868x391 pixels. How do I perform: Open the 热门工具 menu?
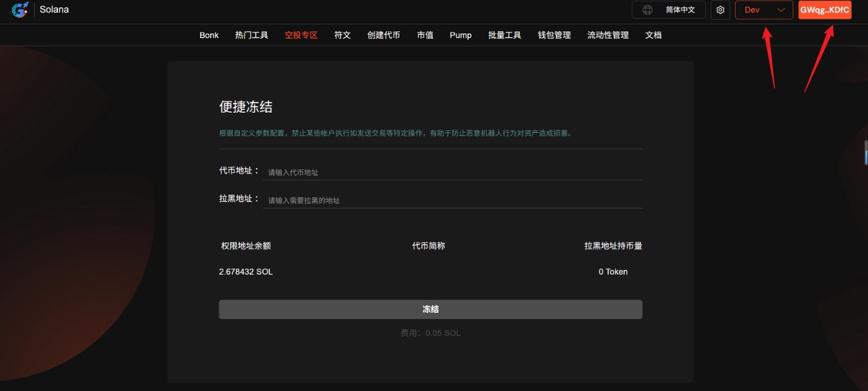click(x=251, y=35)
